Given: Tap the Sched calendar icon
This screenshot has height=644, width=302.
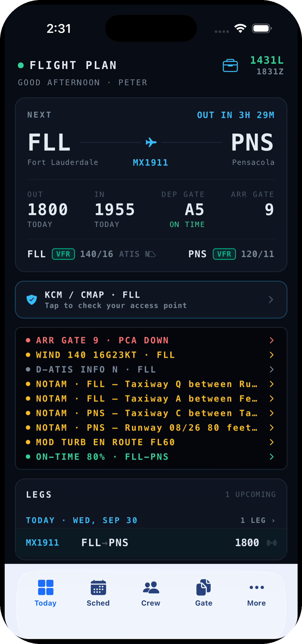Looking at the screenshot, I should [98, 587].
